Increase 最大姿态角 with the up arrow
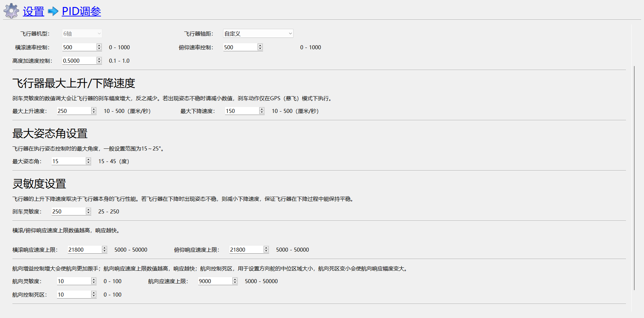 point(88,160)
